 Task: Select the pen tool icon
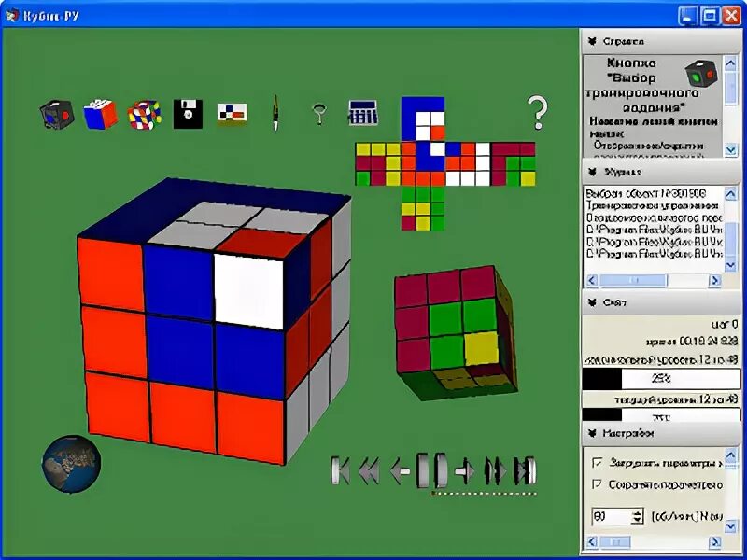275,113
